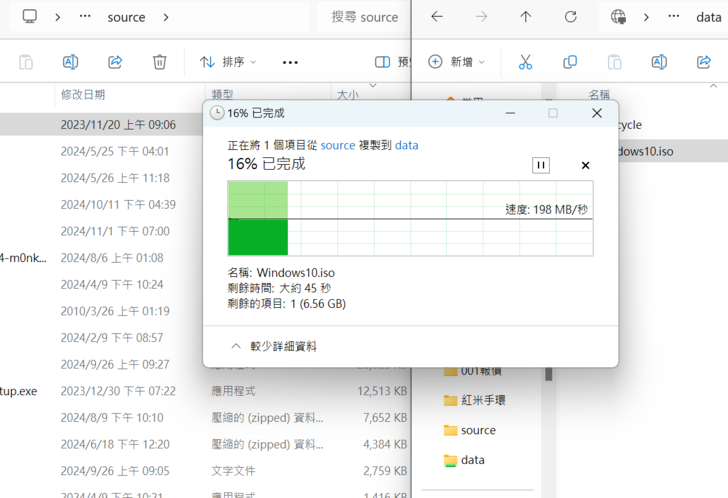
Task: Click the copy icon in data window toolbar
Action: [570, 62]
